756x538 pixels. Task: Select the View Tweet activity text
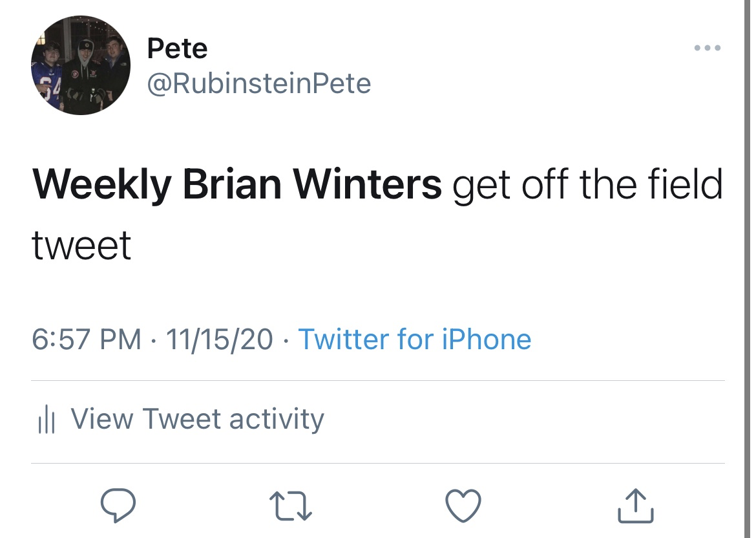point(197,419)
